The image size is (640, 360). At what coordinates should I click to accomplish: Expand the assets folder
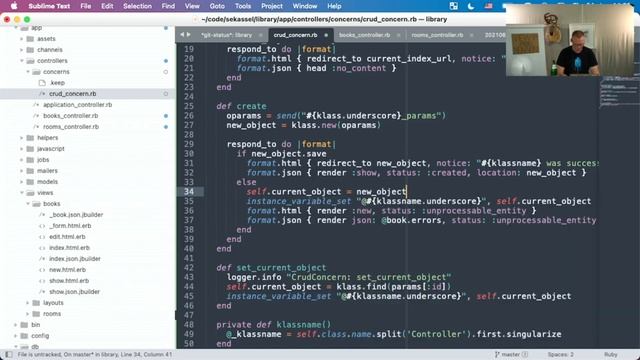[x=22, y=39]
